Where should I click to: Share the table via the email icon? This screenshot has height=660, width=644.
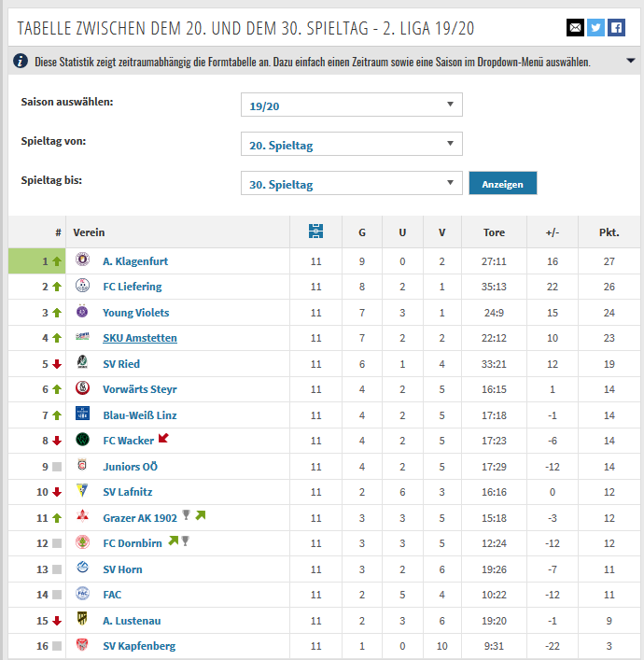[575, 28]
